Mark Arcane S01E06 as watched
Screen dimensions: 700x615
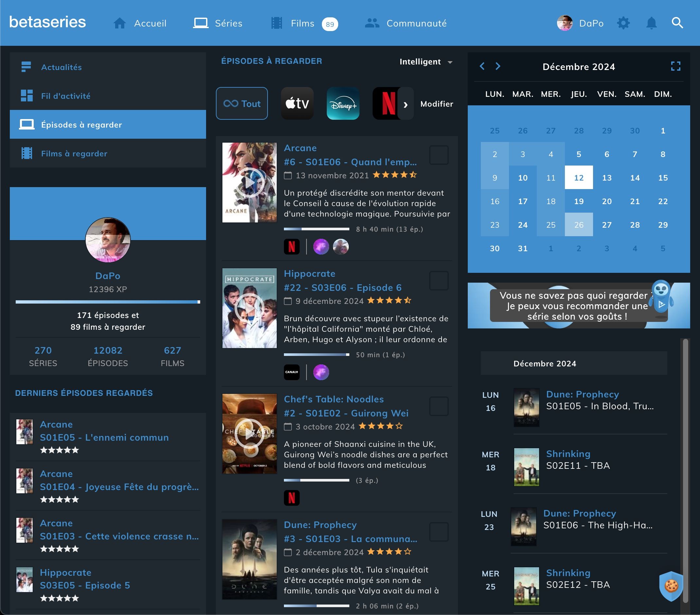tap(439, 155)
